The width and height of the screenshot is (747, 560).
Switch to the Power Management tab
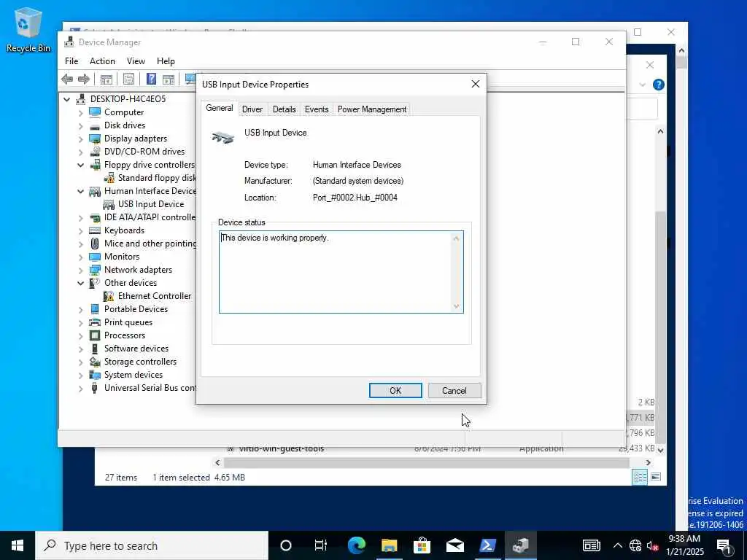pos(371,109)
